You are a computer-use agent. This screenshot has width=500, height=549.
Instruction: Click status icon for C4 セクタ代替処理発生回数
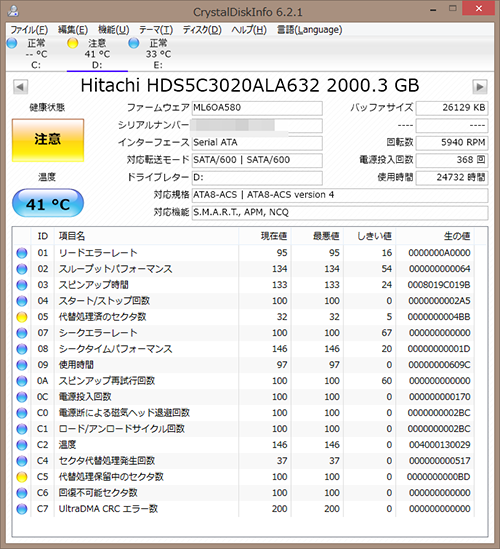click(x=22, y=461)
